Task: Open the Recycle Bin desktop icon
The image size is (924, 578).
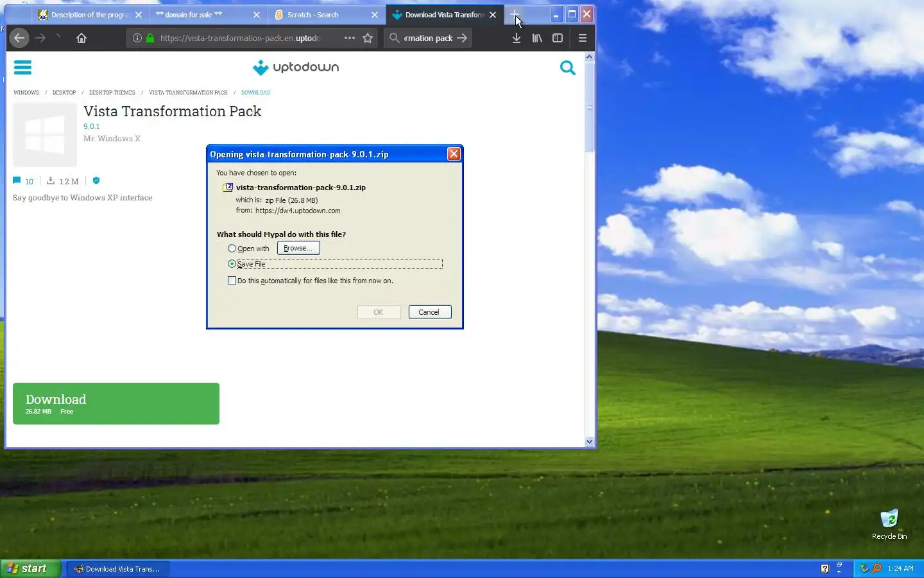Action: 889,523
